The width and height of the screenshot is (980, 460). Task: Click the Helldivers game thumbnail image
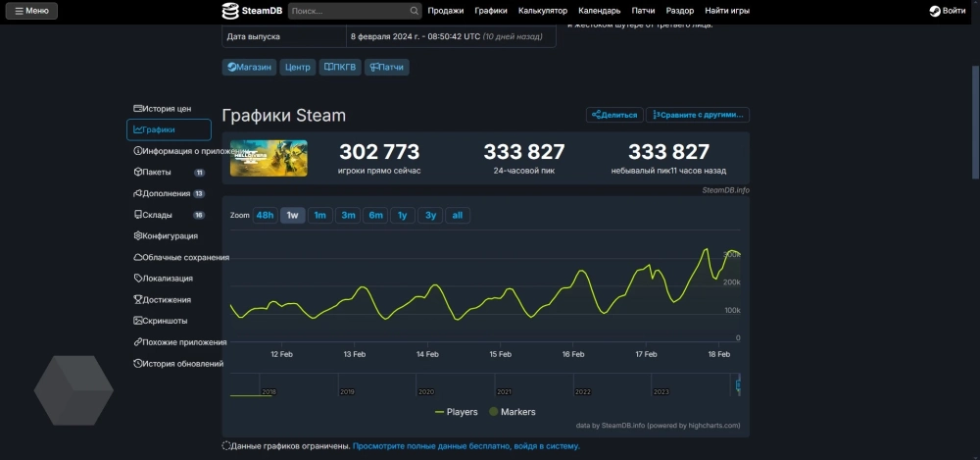[269, 158]
